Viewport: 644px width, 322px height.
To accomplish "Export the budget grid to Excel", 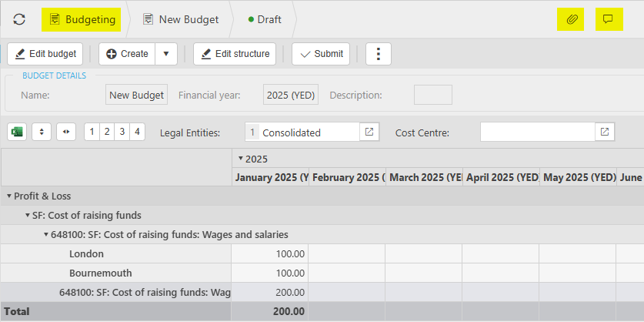I will click(x=17, y=132).
